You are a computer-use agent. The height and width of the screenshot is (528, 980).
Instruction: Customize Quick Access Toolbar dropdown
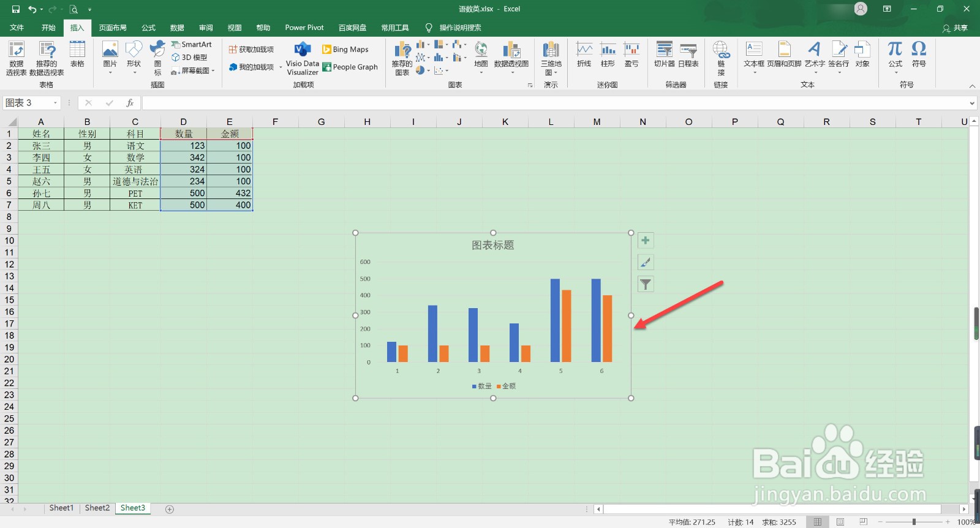(89, 9)
